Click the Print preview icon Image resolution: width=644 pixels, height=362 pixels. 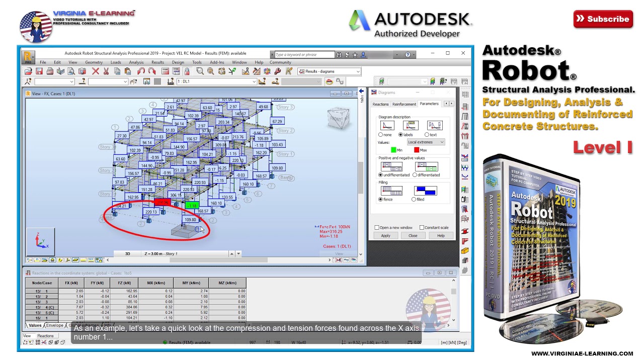point(72,71)
